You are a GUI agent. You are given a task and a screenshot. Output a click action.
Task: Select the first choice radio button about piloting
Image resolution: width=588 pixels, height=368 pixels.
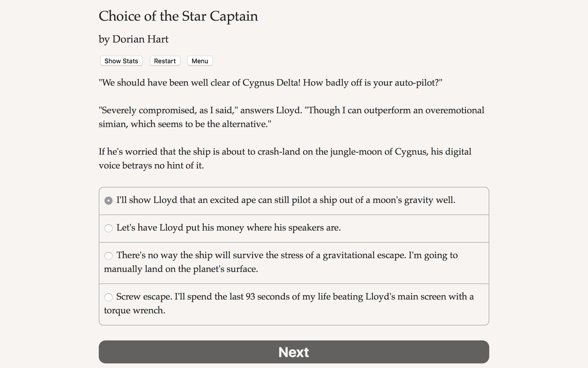pos(108,201)
